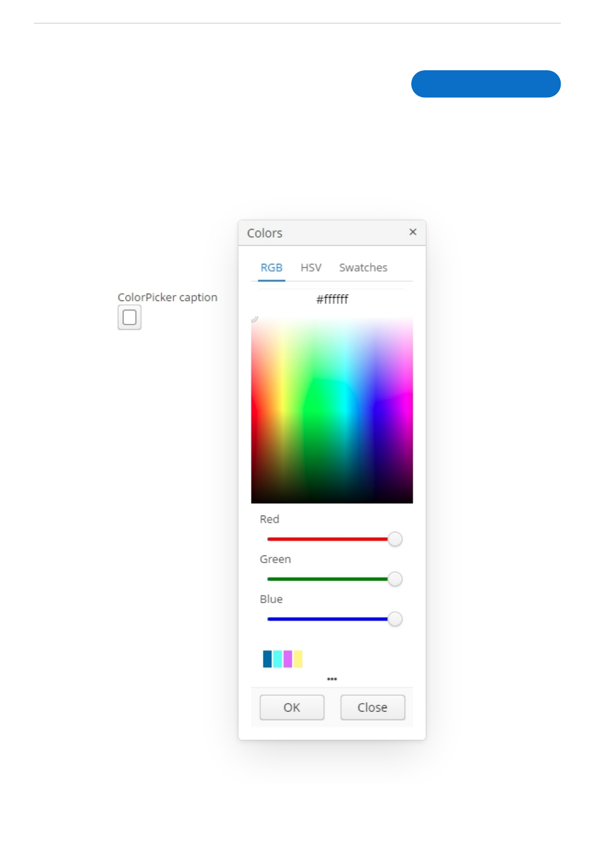Confirm the color with OK
The height and width of the screenshot is (868, 595).
[x=292, y=708]
